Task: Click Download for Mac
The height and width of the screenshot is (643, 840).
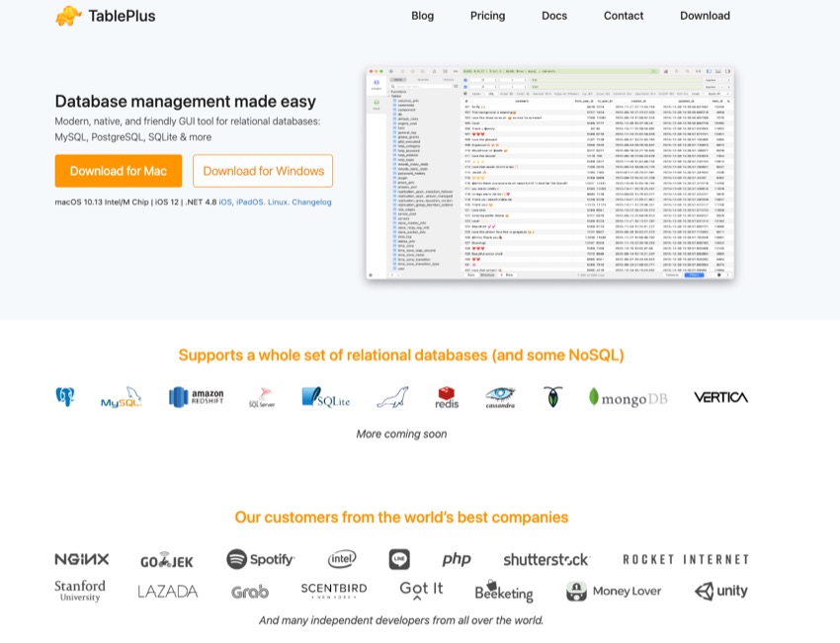Action: [x=118, y=170]
